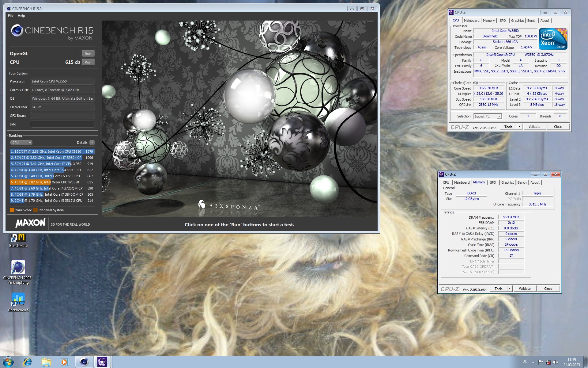
Task: Switch to Memory tab in top CPU-Z
Action: pyautogui.click(x=488, y=21)
